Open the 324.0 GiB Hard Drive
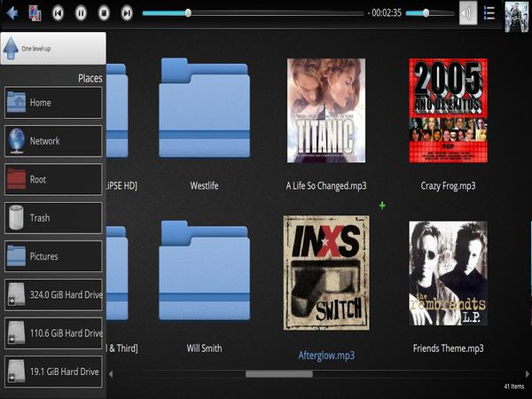The height and width of the screenshot is (399, 532). coord(53,294)
